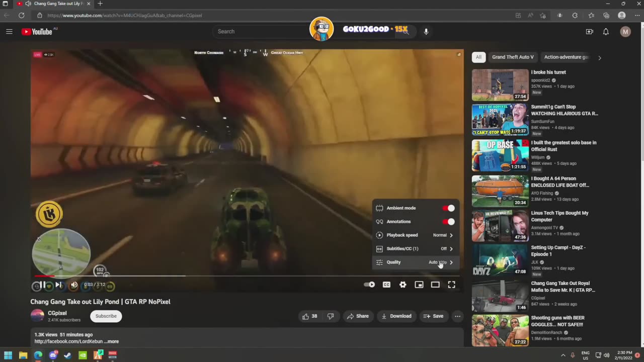Viewport: 644px width, 362px height.
Task: Close the Chang Gang browser tab
Action: (89, 4)
